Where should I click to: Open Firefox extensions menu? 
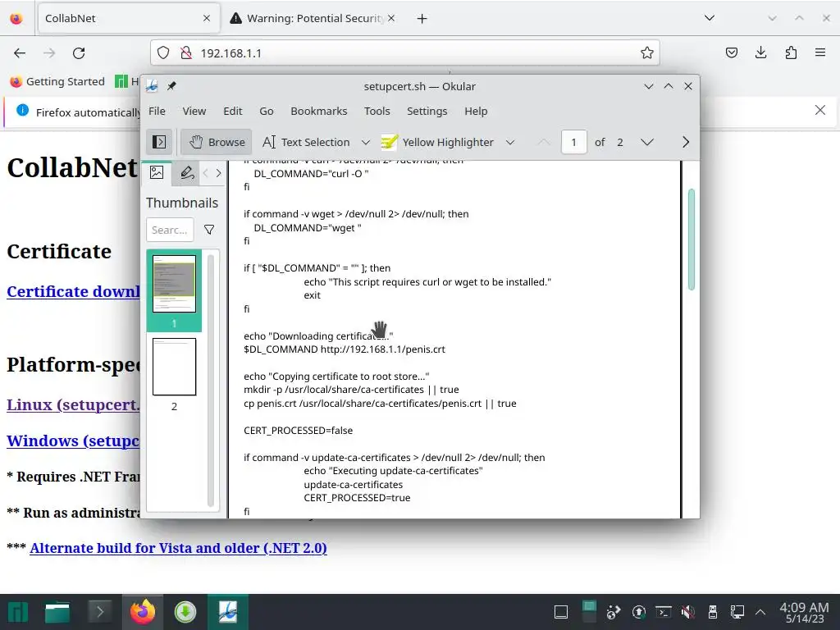click(791, 52)
